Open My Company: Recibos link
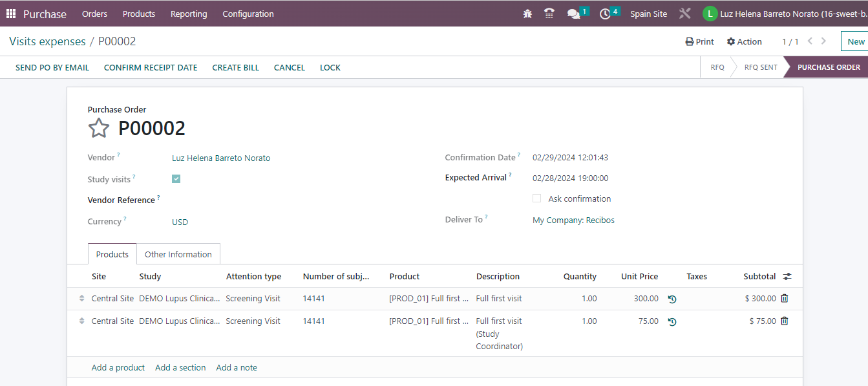Viewport: 868px width, 386px height. [x=573, y=220]
